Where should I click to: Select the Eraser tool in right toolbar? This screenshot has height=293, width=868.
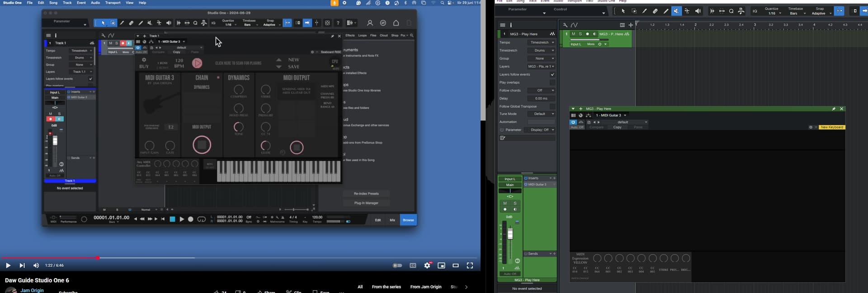pos(655,11)
